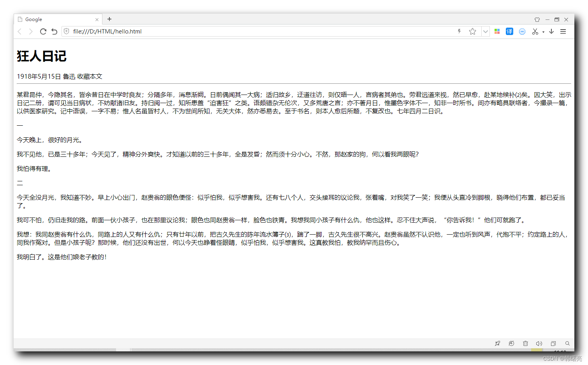Click the rocket accelerator icon in status bar
Viewport: 588px width, 365px height.
497,344
